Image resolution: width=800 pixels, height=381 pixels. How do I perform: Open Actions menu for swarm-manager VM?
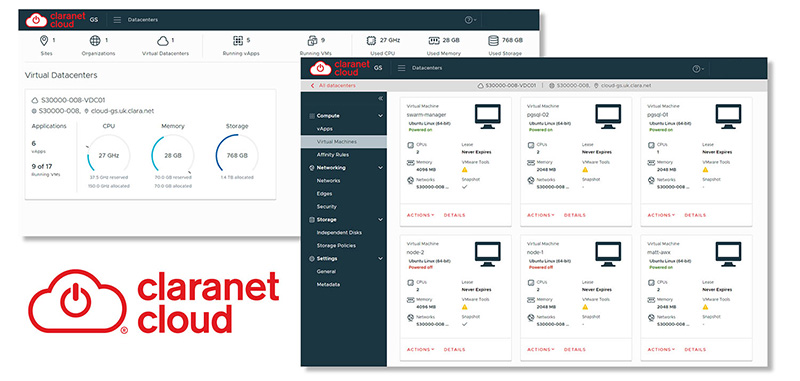pos(420,215)
